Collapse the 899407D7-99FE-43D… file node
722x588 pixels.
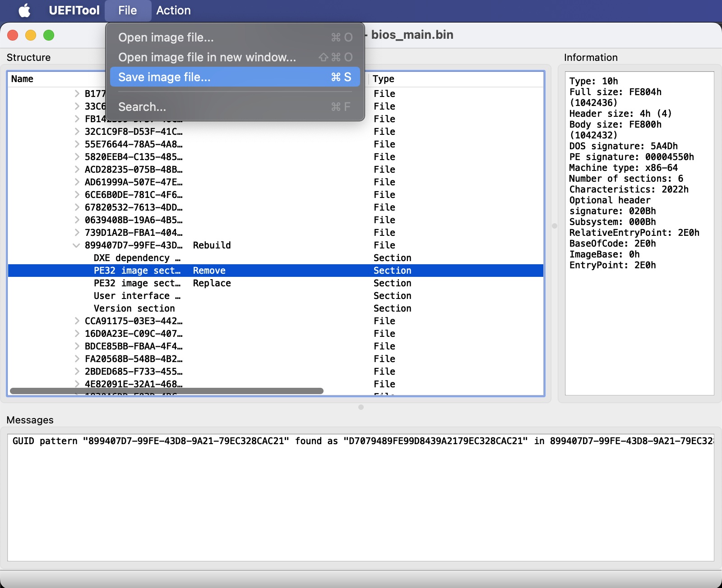[x=77, y=245]
